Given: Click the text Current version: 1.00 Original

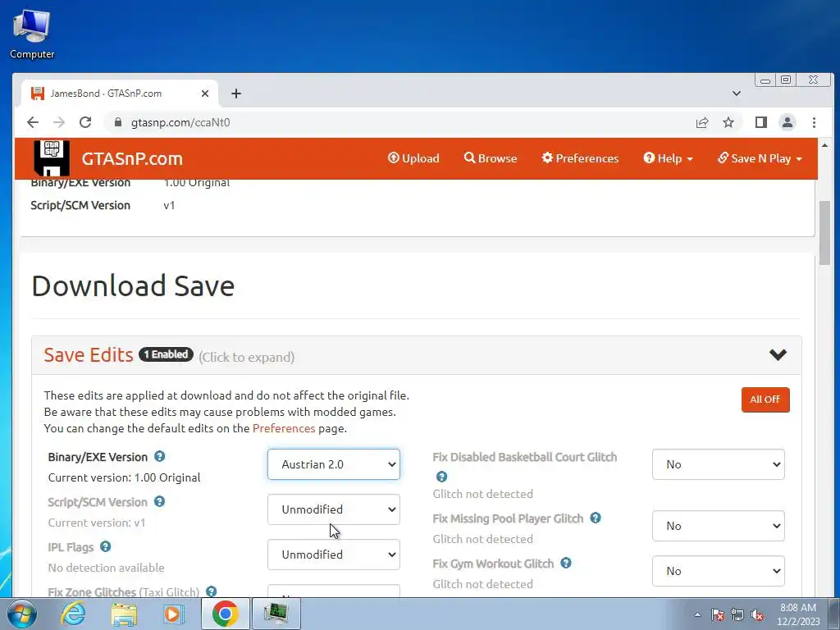Looking at the screenshot, I should click(x=125, y=477).
